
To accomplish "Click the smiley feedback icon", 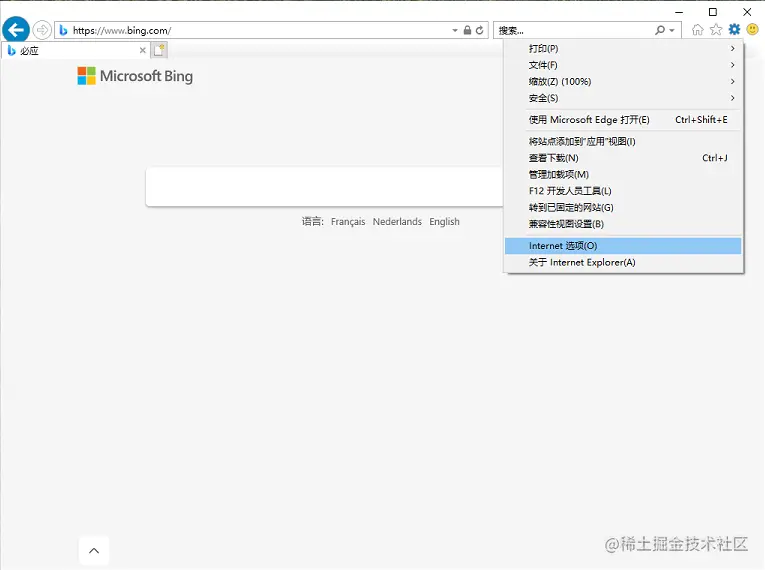I will pyautogui.click(x=753, y=30).
